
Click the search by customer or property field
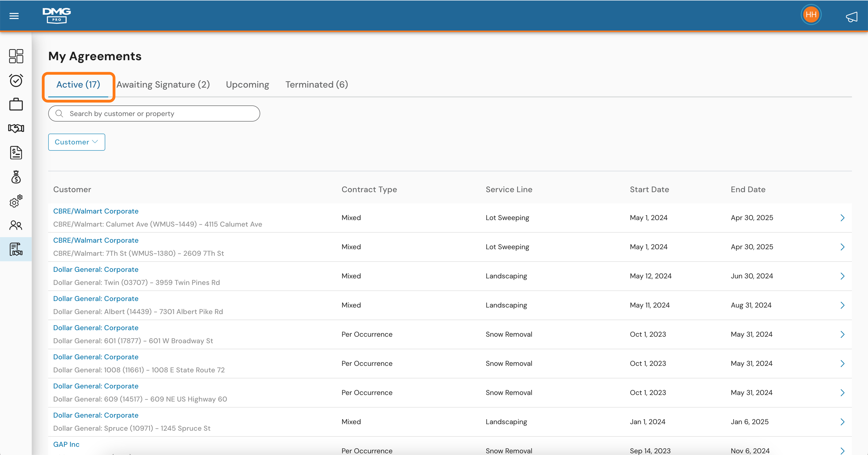pos(154,114)
